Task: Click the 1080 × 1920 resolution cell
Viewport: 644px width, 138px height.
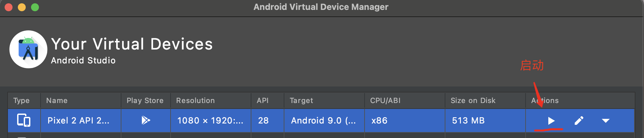Action: [x=211, y=121]
